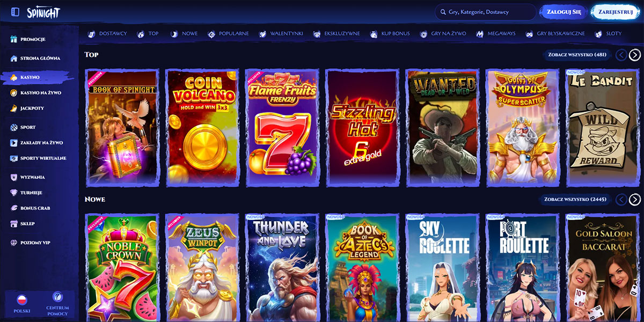Click the Zarejestruj button
The image size is (644, 322).
click(x=616, y=11)
